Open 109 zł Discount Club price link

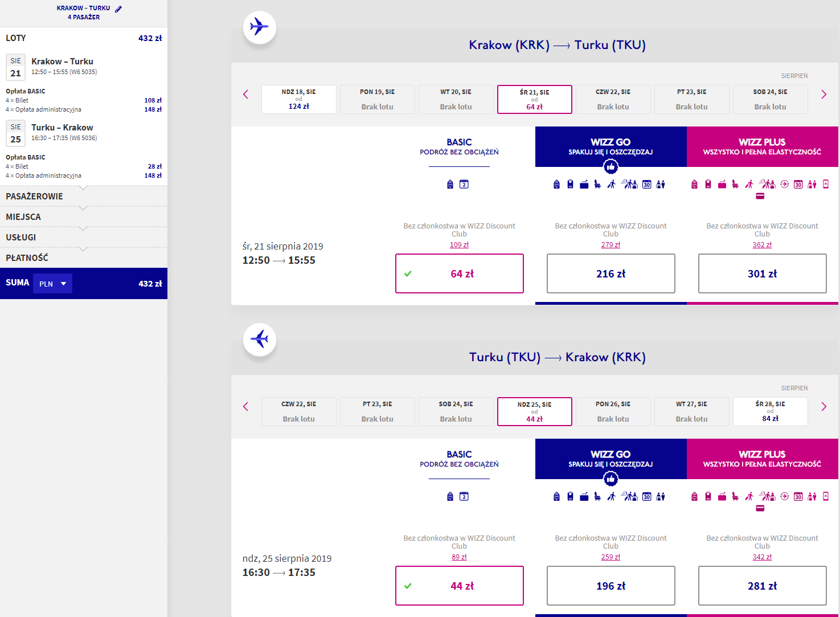coord(460,245)
